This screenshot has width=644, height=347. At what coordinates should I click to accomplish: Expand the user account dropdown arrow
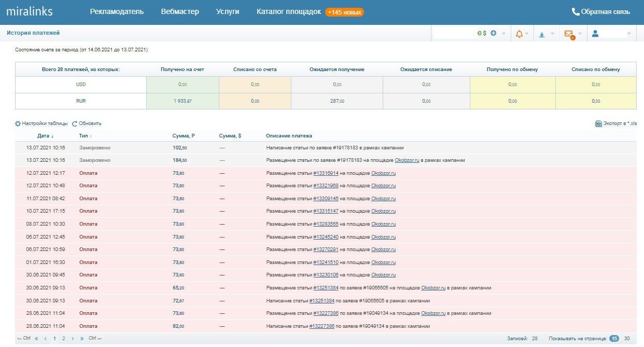pyautogui.click(x=629, y=34)
